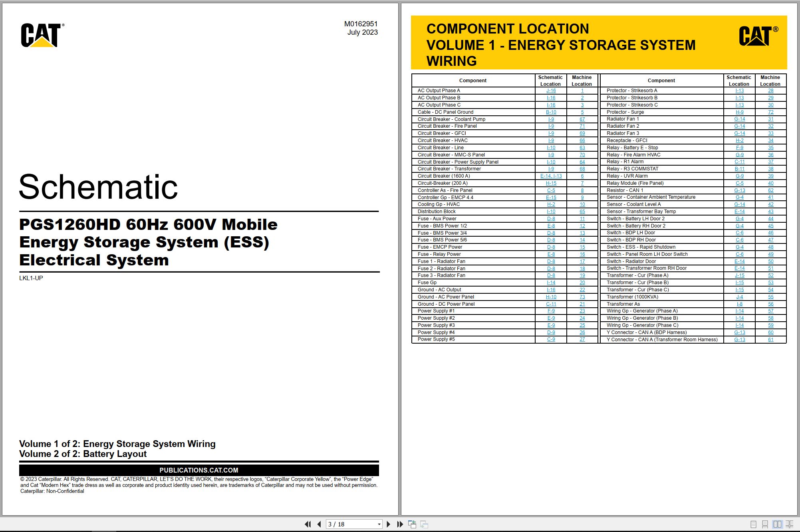Open schematic location I-8 for Transformer As

pos(740,304)
